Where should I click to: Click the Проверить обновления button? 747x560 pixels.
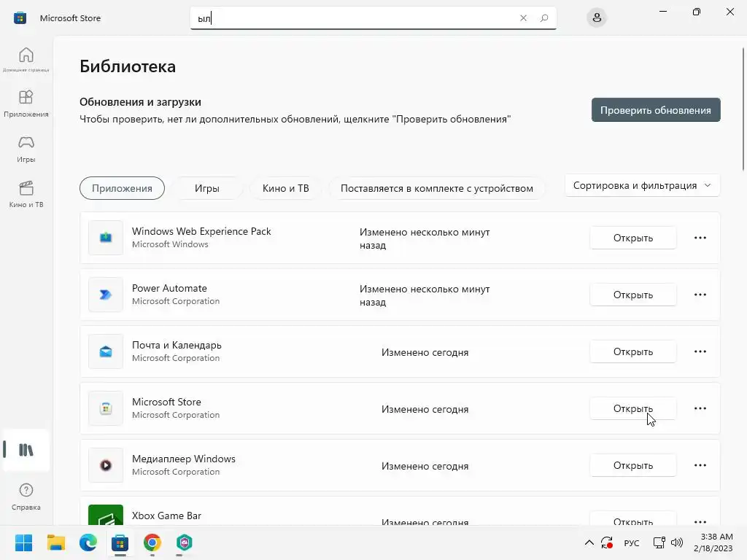coord(656,110)
